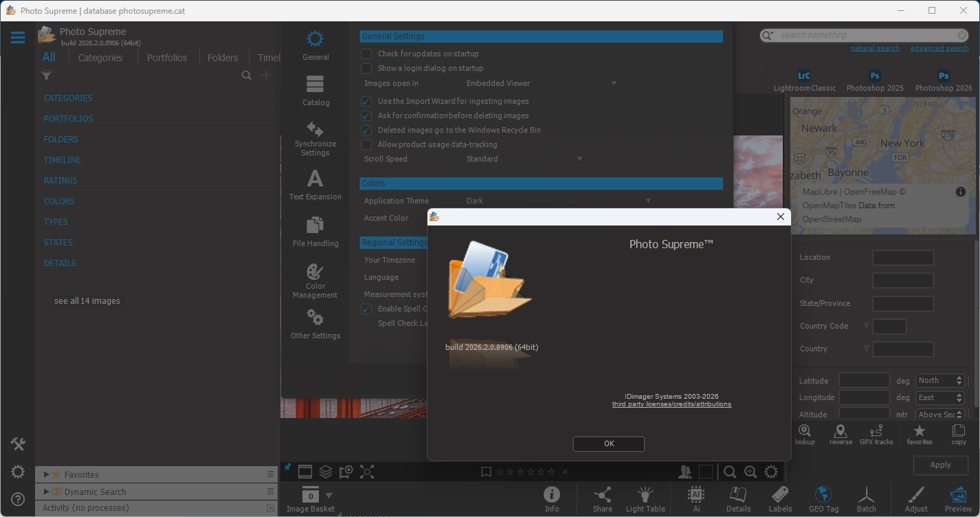980x517 pixels.
Task: Expand the Favorites panel
Action: click(x=46, y=474)
